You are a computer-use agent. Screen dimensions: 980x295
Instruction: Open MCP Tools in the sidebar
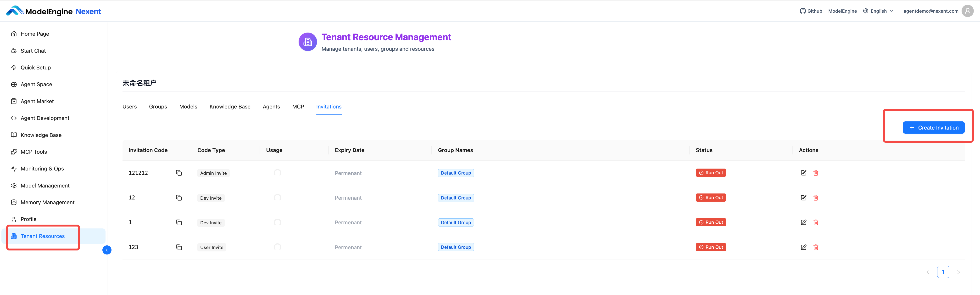33,152
